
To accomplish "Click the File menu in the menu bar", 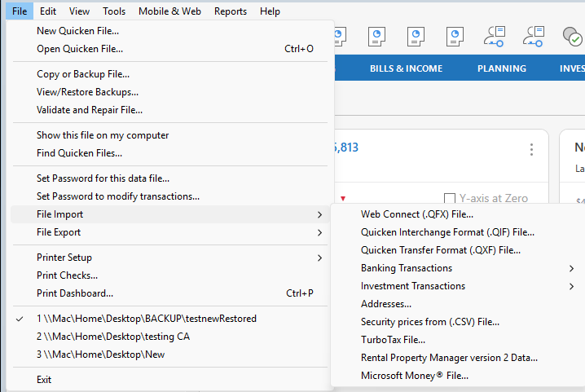I will [20, 11].
